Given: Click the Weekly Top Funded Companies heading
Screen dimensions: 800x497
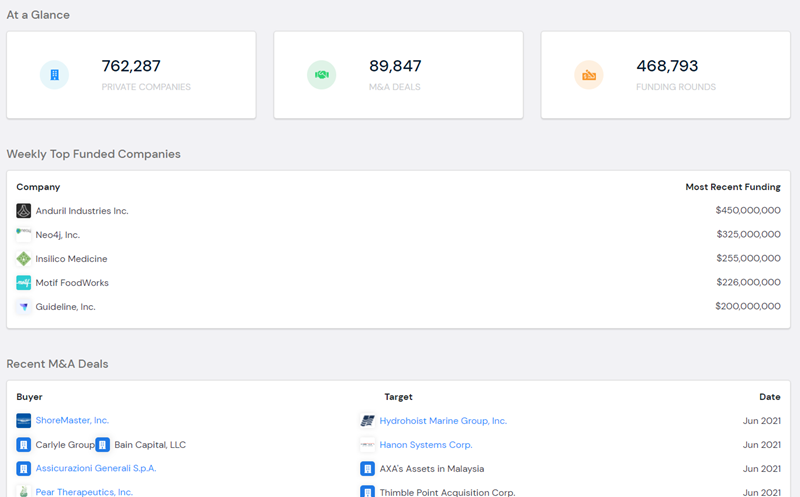Looking at the screenshot, I should pos(93,154).
